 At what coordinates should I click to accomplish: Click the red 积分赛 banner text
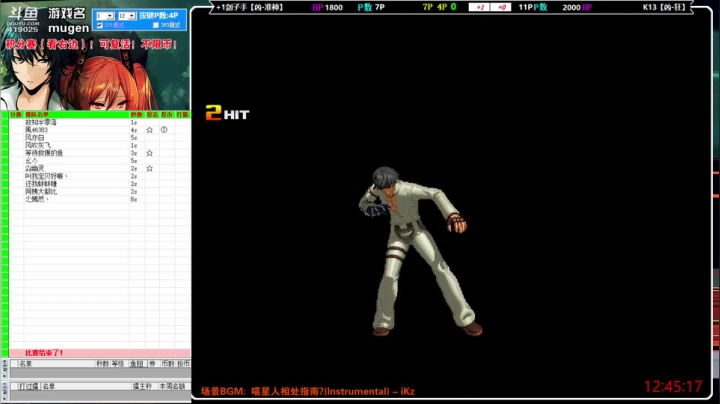coord(91,45)
